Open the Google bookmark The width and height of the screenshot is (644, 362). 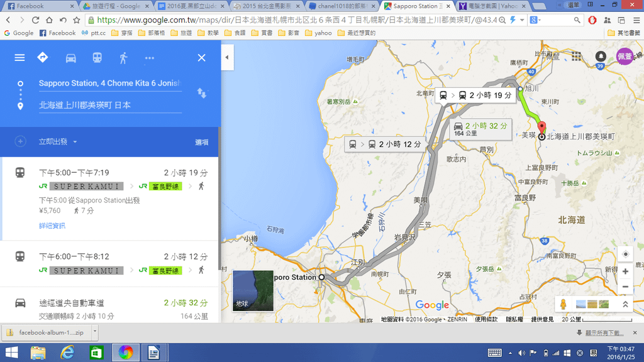[x=19, y=33]
